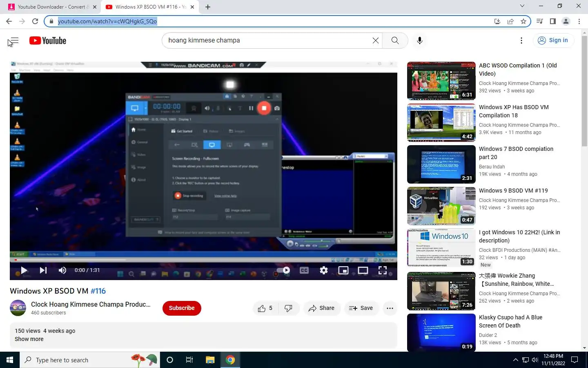Screen dimensions: 588x368
Task: Like the video
Action: click(x=265, y=308)
